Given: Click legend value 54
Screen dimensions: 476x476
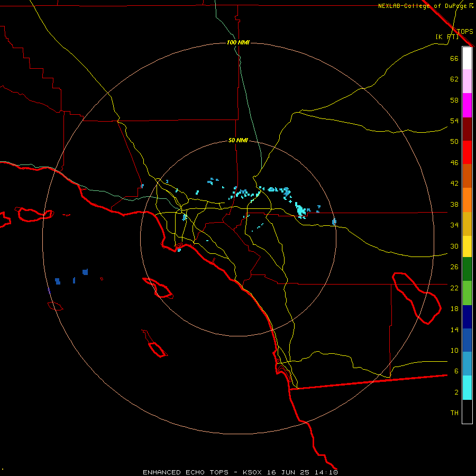Looking at the screenshot, I should tap(454, 121).
